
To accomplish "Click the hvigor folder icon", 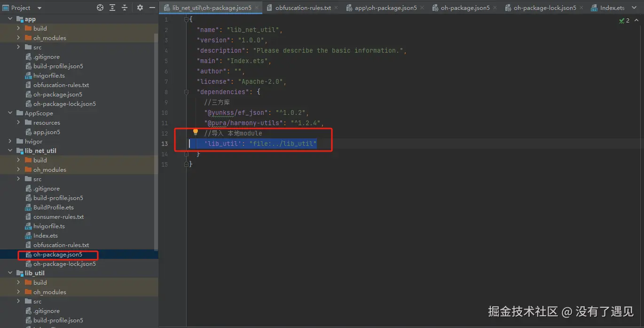I will click(20, 141).
